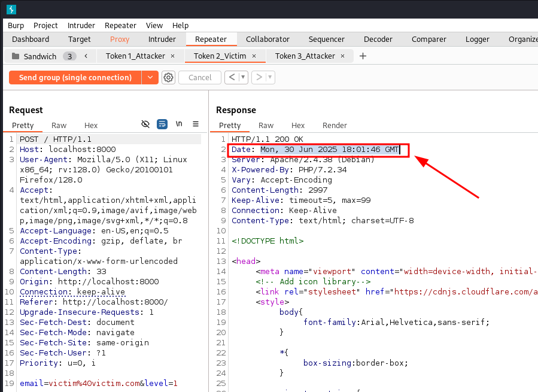Click the Burp Suite logo icon

pos(11,9)
